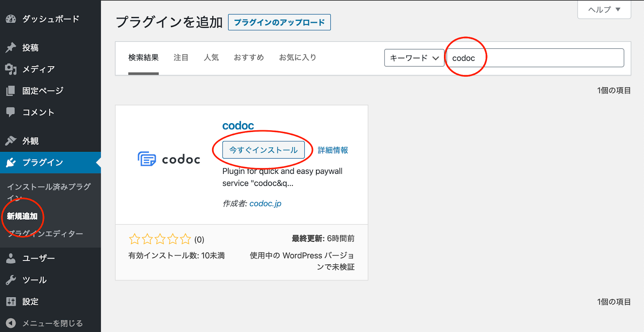The height and width of the screenshot is (332, 644).
Task: Click 今すぐインストール button
Action: [264, 150]
